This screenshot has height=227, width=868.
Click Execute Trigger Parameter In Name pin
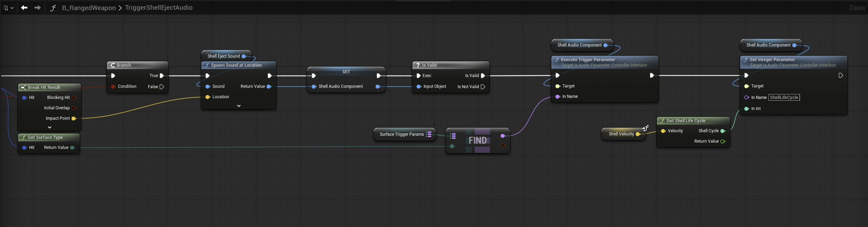pyautogui.click(x=558, y=96)
